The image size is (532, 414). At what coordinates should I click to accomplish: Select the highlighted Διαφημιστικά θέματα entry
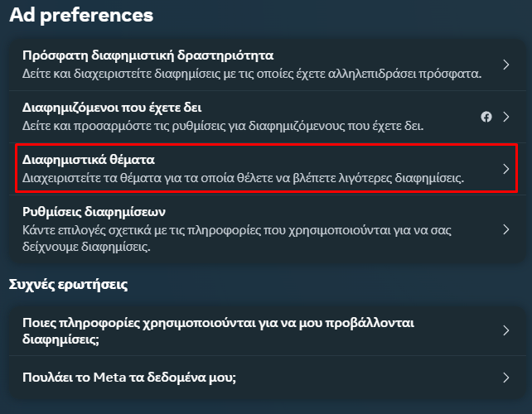coord(267,169)
